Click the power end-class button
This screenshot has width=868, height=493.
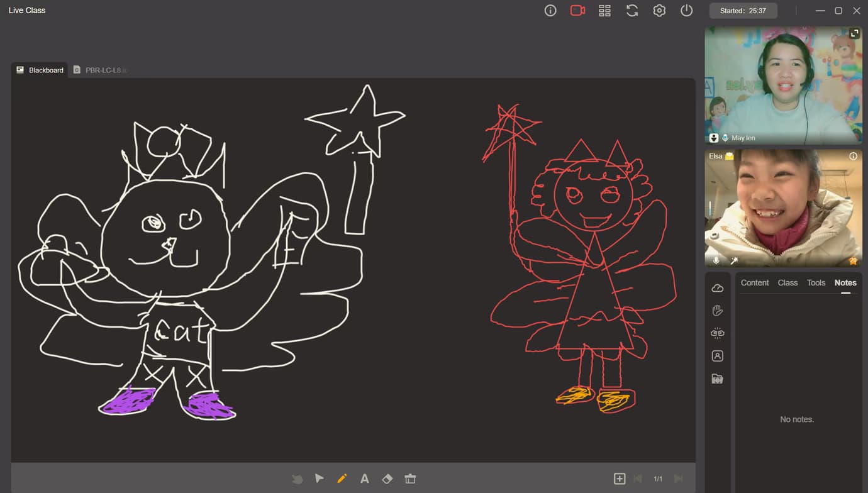[x=686, y=11]
